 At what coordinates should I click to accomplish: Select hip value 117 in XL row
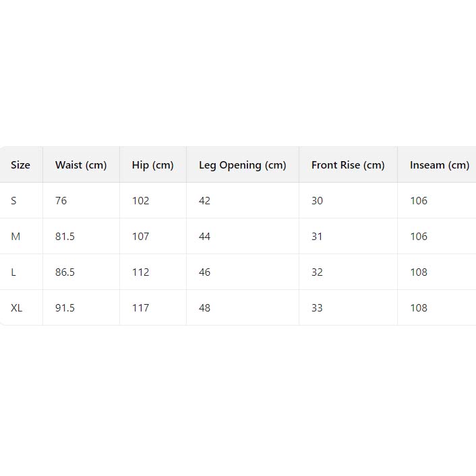coord(140,308)
